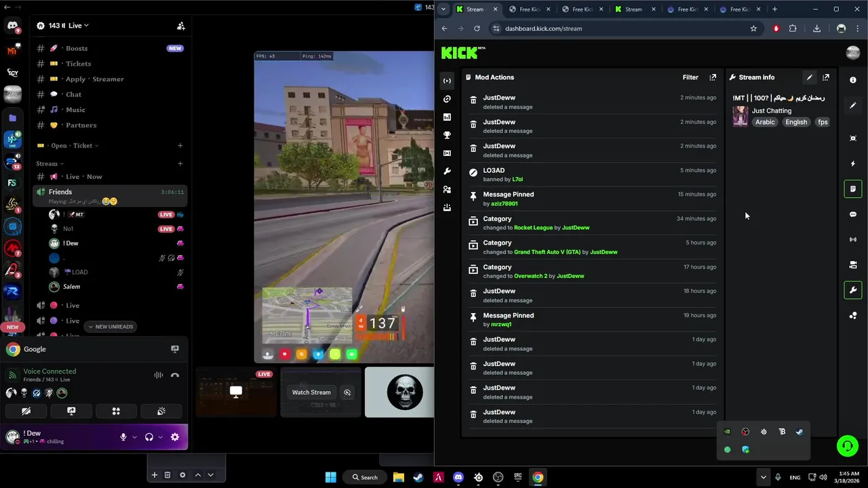This screenshot has width=868, height=488.
Task: Click Filter in Mod Actions header
Action: [690, 77]
